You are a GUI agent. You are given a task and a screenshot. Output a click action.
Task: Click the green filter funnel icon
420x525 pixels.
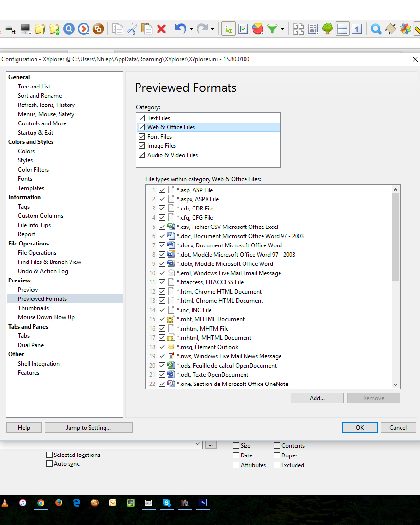pos(272,29)
